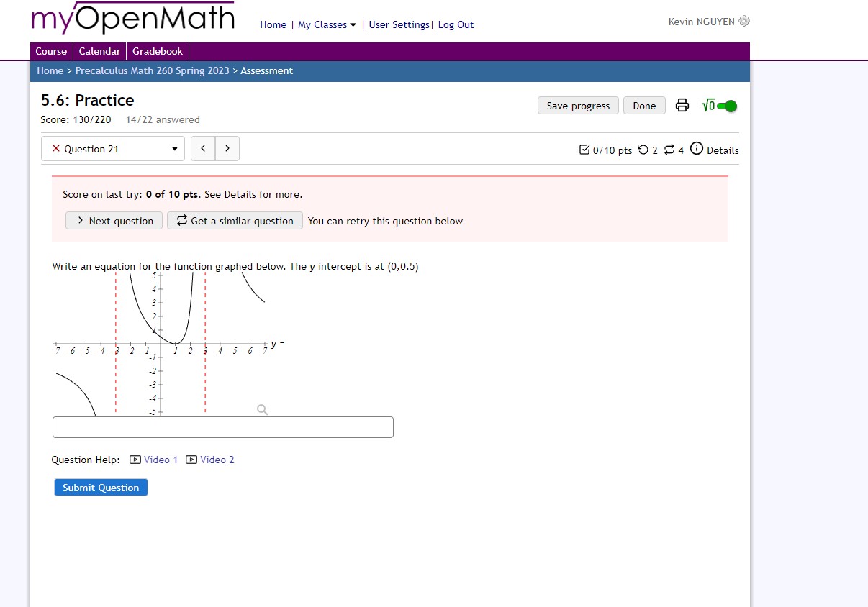Screen dimensions: 868x607
Task: Open the Video 2 help link
Action: click(x=210, y=460)
